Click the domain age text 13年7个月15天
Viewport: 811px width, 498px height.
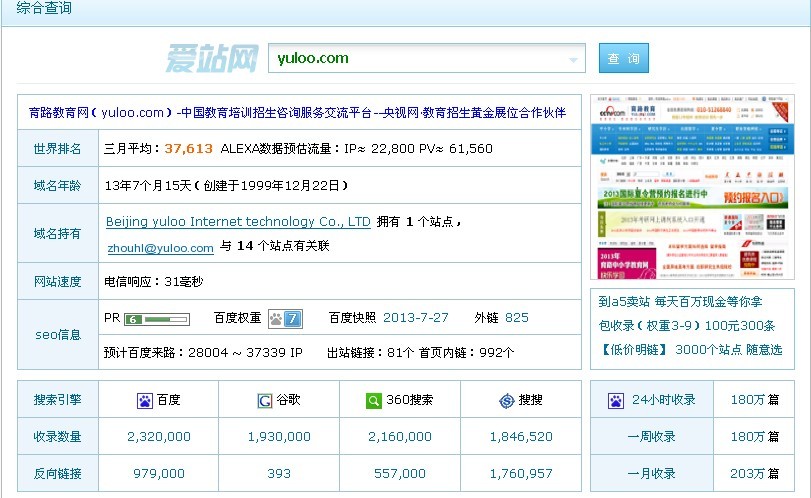point(148,185)
